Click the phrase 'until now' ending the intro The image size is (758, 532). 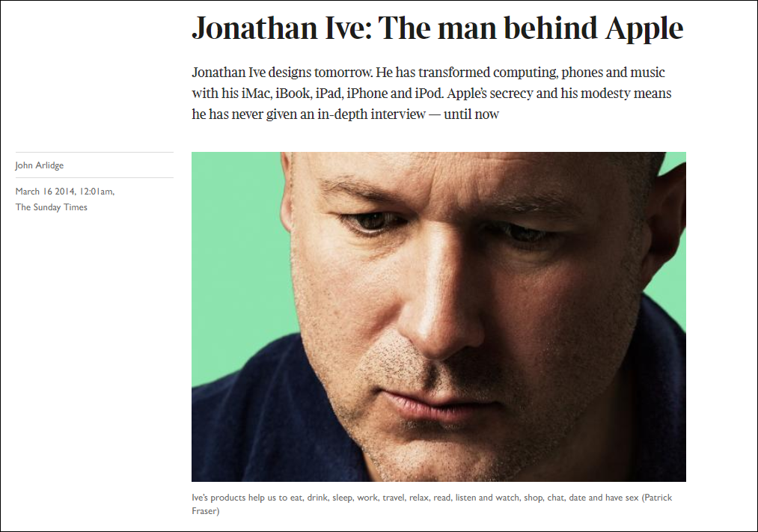tap(471, 114)
